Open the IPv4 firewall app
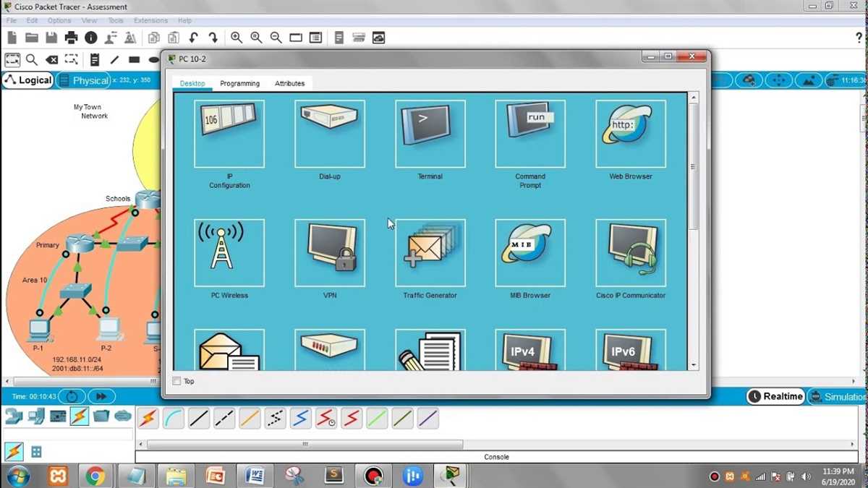Image resolution: width=868 pixels, height=488 pixels. tap(530, 350)
